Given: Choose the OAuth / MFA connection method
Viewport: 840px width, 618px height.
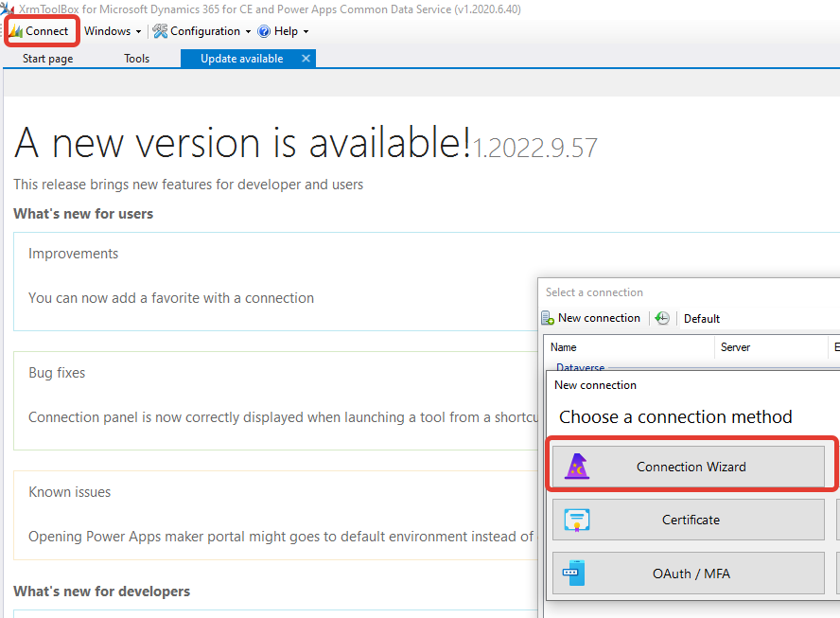Looking at the screenshot, I should pyautogui.click(x=689, y=573).
